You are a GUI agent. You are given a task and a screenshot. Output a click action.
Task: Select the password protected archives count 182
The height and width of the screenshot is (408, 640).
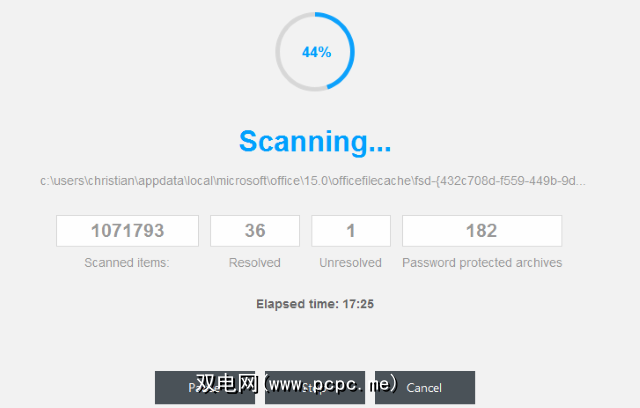click(x=482, y=231)
